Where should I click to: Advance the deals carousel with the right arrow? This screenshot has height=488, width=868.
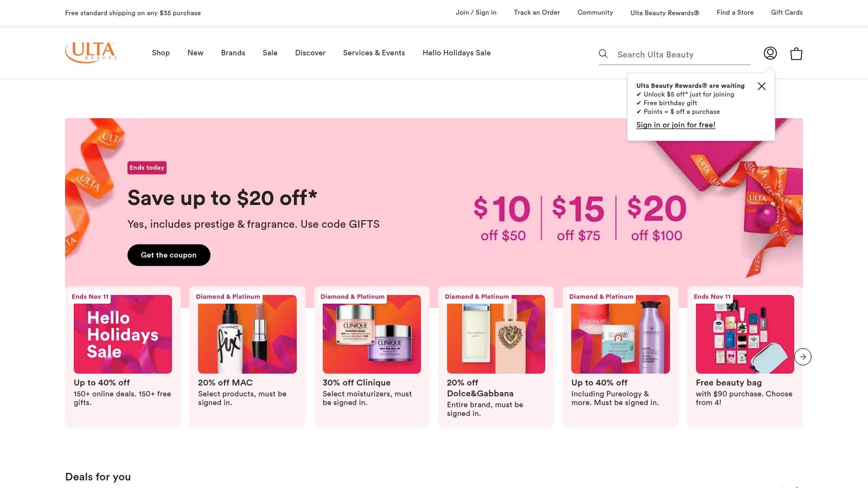click(803, 357)
